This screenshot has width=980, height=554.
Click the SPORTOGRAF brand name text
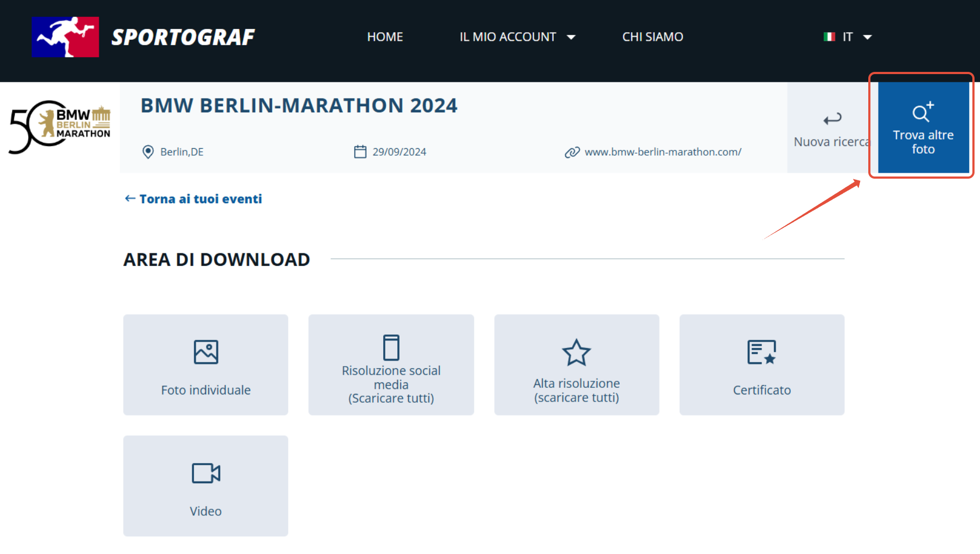point(183,37)
